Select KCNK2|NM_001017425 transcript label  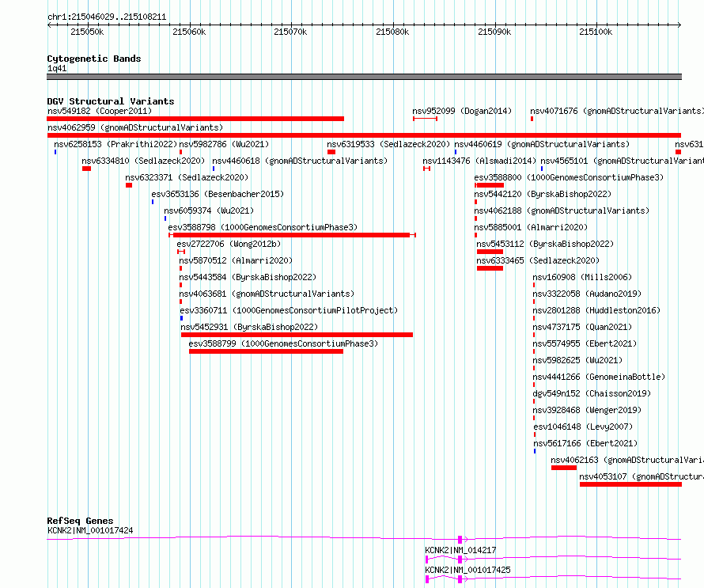point(467,570)
